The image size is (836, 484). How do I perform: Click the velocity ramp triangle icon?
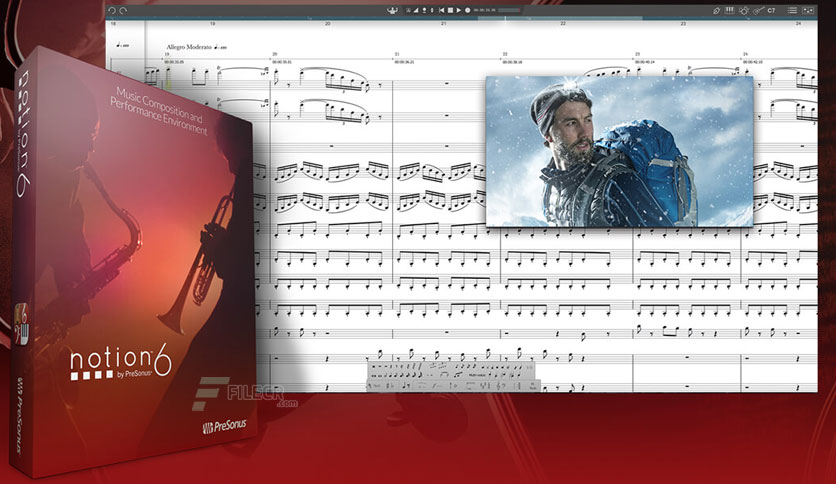tap(416, 10)
